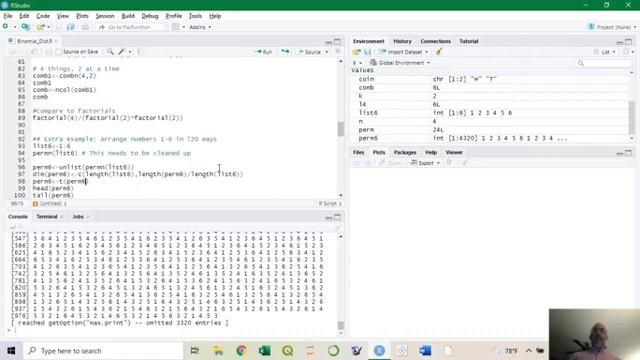640x360 pixels.
Task: Click the Windows Start button
Action: (x=11, y=351)
